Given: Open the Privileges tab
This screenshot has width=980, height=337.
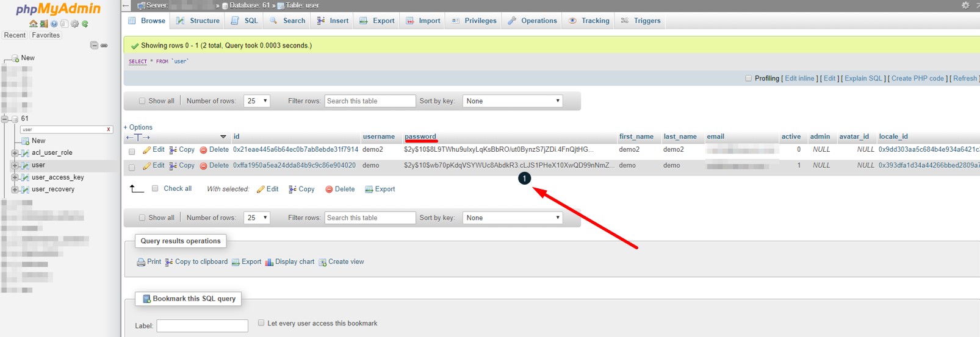Looking at the screenshot, I should 474,21.
